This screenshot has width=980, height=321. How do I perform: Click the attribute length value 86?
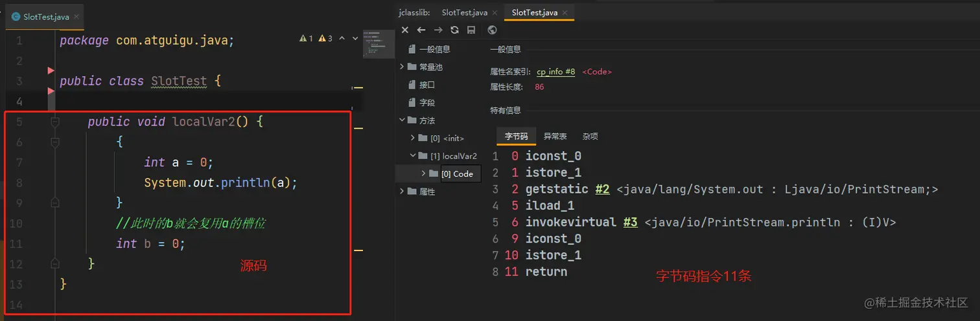(539, 87)
